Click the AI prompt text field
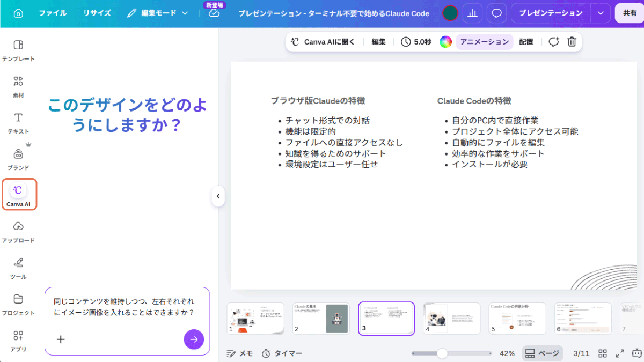The width and height of the screenshot is (644, 362). coord(127,307)
